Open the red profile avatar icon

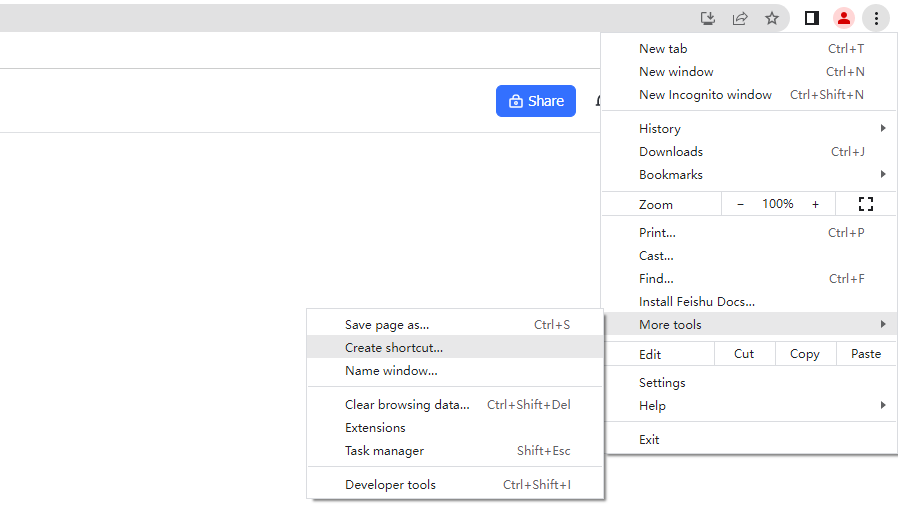point(844,18)
